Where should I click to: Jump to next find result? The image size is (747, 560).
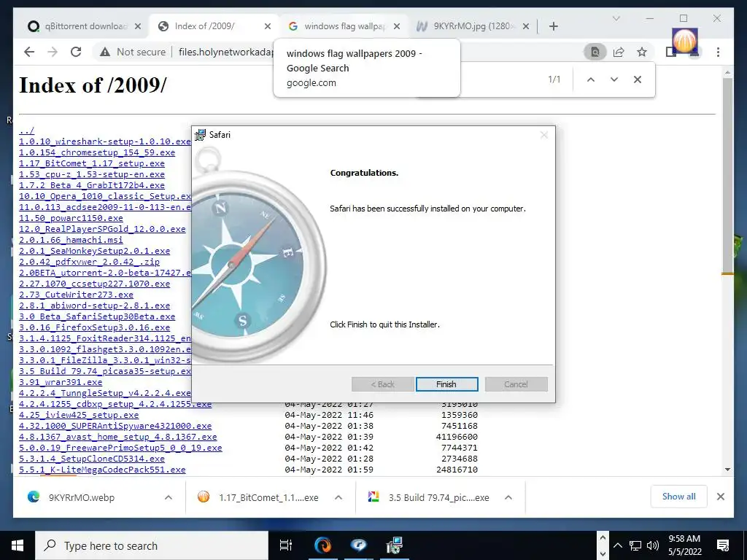click(614, 79)
